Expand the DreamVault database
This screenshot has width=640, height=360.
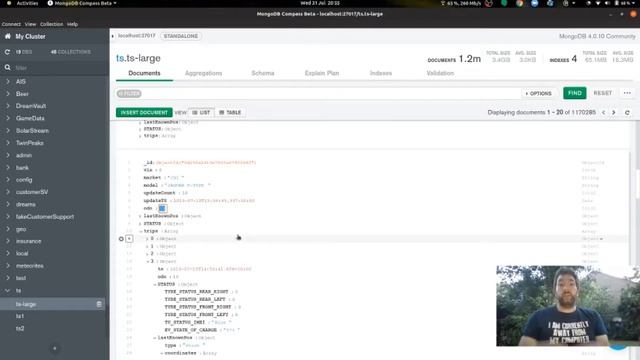click(x=8, y=106)
